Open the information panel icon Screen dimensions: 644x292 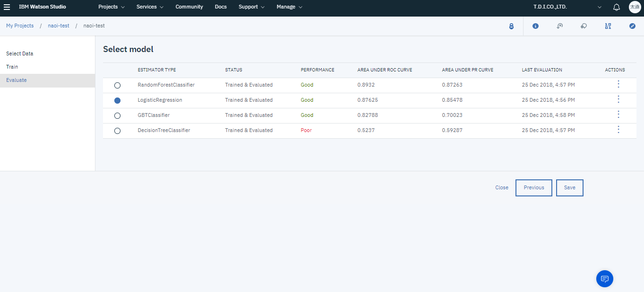(x=535, y=27)
